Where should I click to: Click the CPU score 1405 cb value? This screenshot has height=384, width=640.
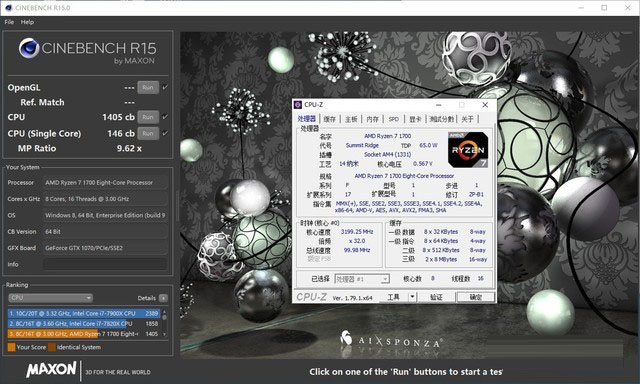pos(118,117)
